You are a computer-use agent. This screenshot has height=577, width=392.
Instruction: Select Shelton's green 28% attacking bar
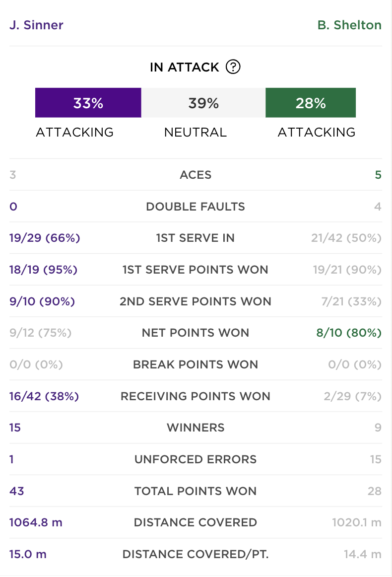[x=311, y=103]
